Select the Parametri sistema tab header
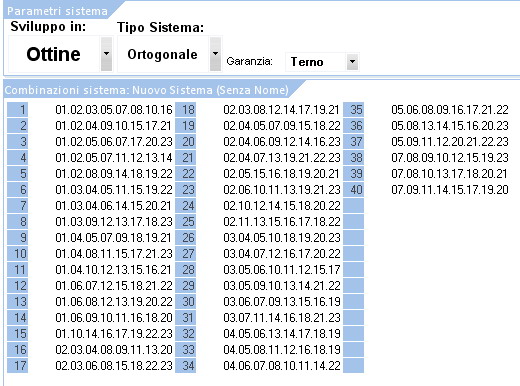This screenshot has width=520, height=386. [57, 11]
